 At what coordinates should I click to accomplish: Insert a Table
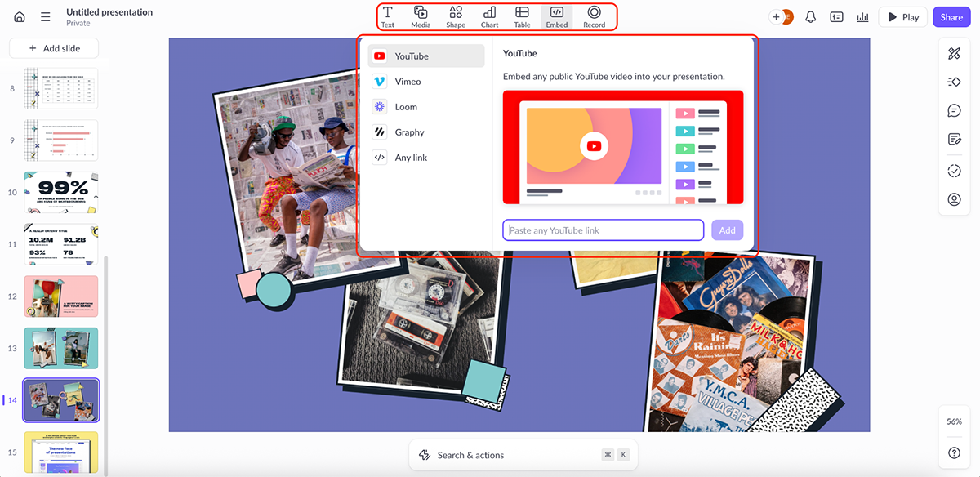click(x=522, y=16)
